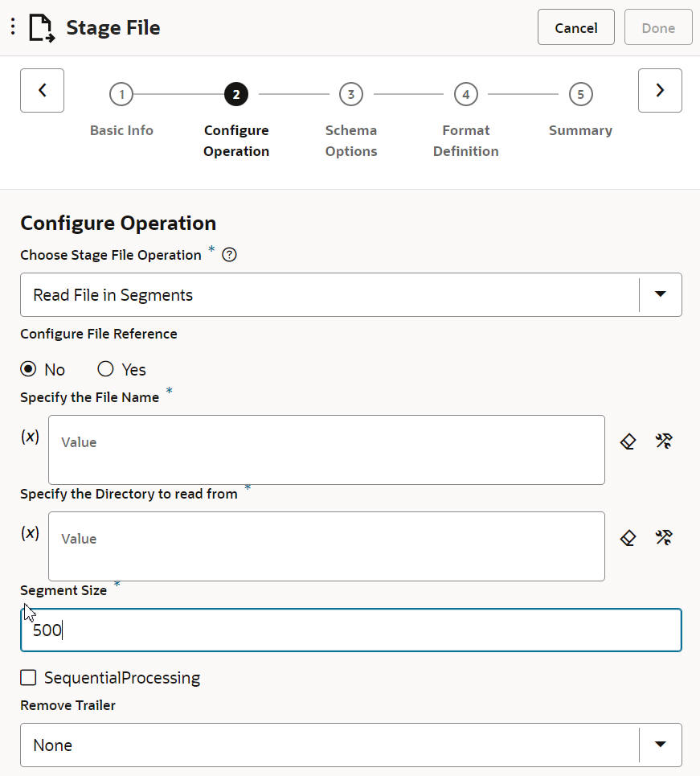Select Yes for Configure File Reference
The width and height of the screenshot is (700, 776).
106,370
